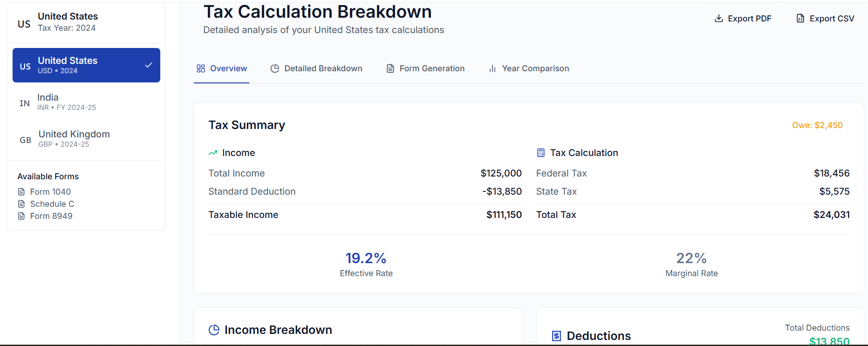868x346 pixels.
Task: Select India as the tax country
Action: point(86,102)
